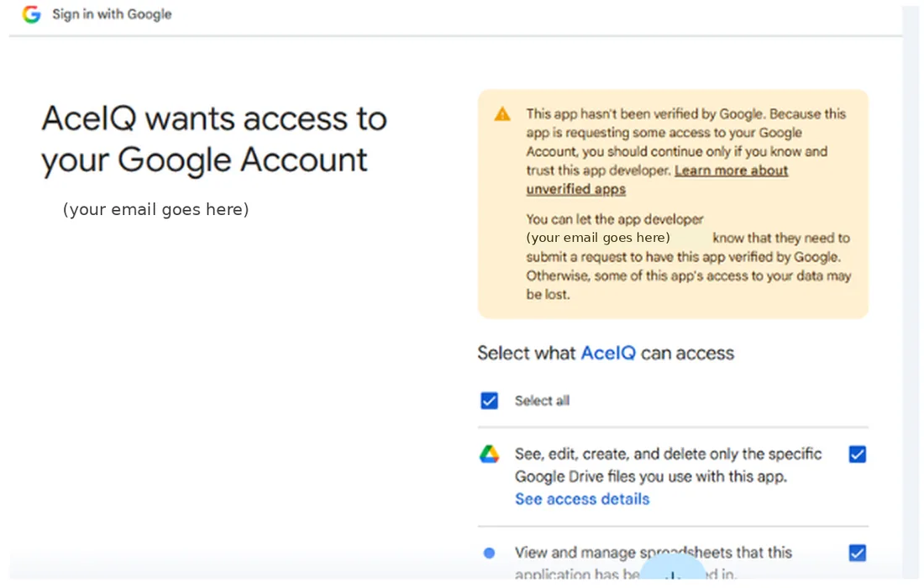Click the Google G logo
This screenshot has height=588, width=924.
click(x=31, y=14)
